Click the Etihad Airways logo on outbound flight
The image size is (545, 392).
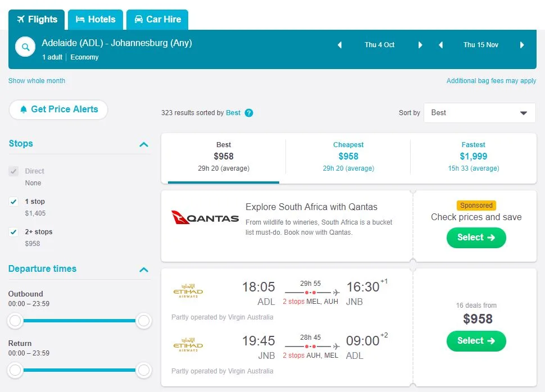[188, 291]
